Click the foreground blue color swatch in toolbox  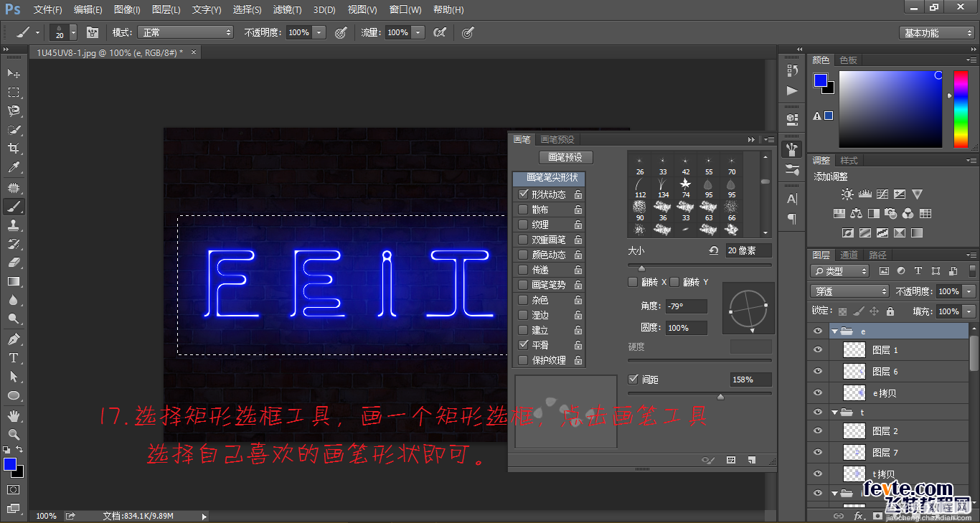[x=9, y=465]
